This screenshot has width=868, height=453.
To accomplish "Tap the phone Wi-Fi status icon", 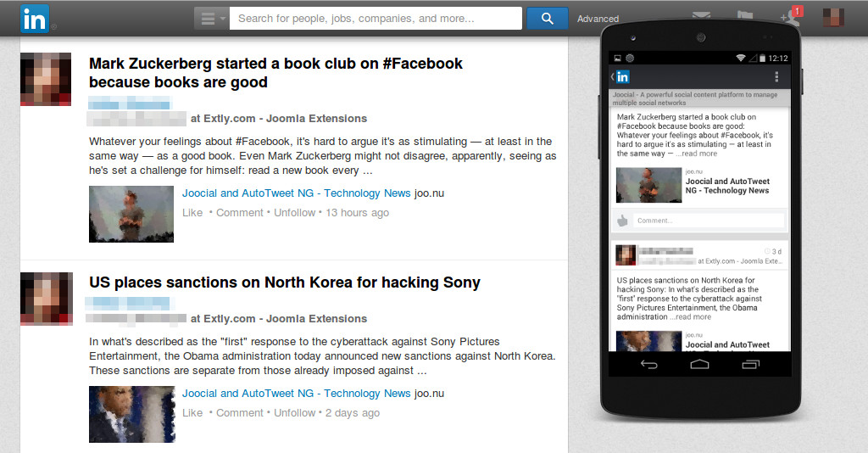I will [x=740, y=59].
